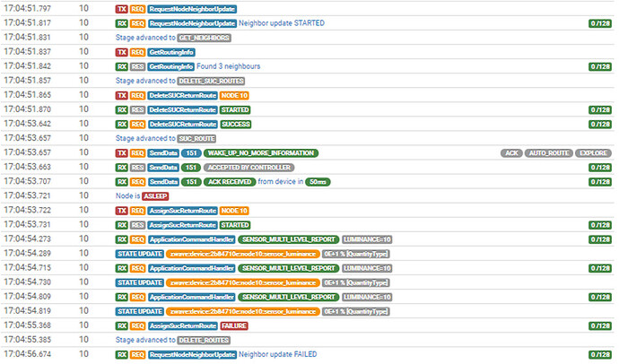
Task: Click the AUTO_ROUTE transmit option tag
Action: (549, 153)
